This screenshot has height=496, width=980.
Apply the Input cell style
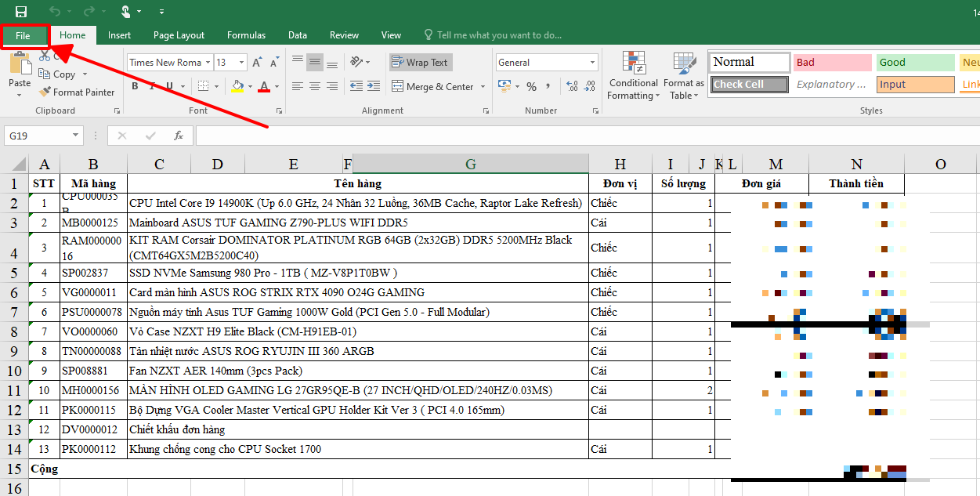[916, 85]
